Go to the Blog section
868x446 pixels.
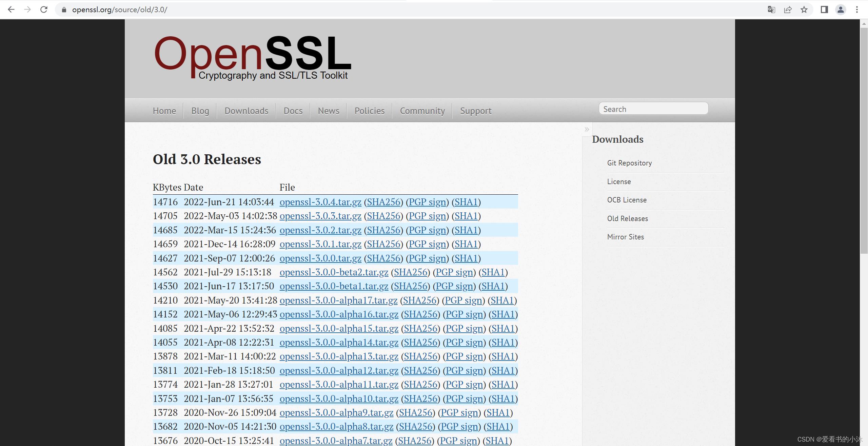(200, 111)
